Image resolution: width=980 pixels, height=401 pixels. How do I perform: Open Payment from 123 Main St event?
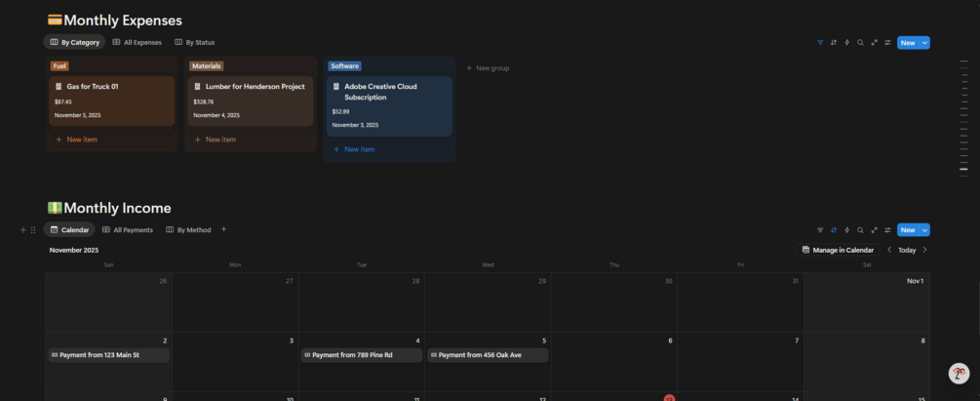pos(109,355)
